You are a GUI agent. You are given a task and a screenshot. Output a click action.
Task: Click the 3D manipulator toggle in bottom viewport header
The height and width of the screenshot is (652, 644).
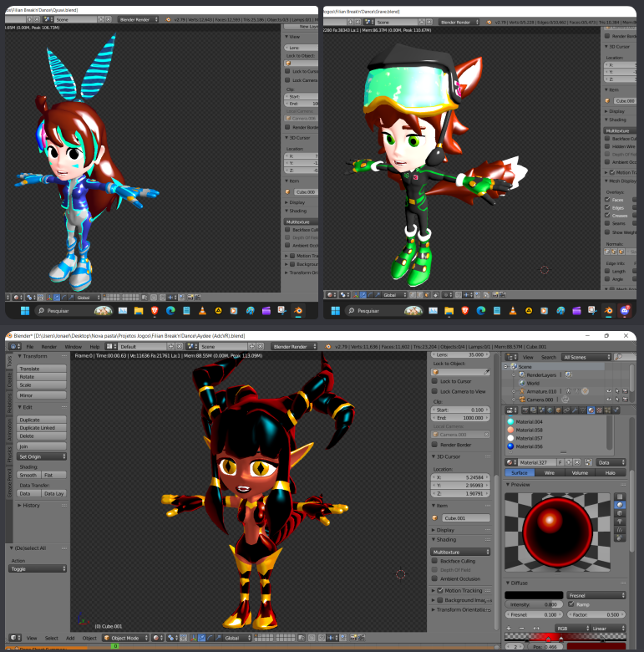[x=193, y=638]
